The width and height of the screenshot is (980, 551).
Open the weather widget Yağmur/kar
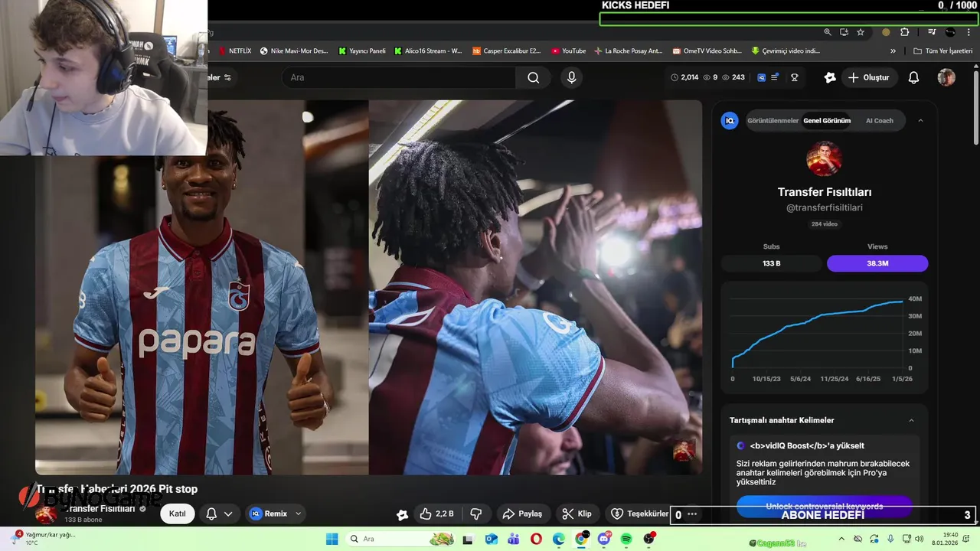[x=42, y=538]
